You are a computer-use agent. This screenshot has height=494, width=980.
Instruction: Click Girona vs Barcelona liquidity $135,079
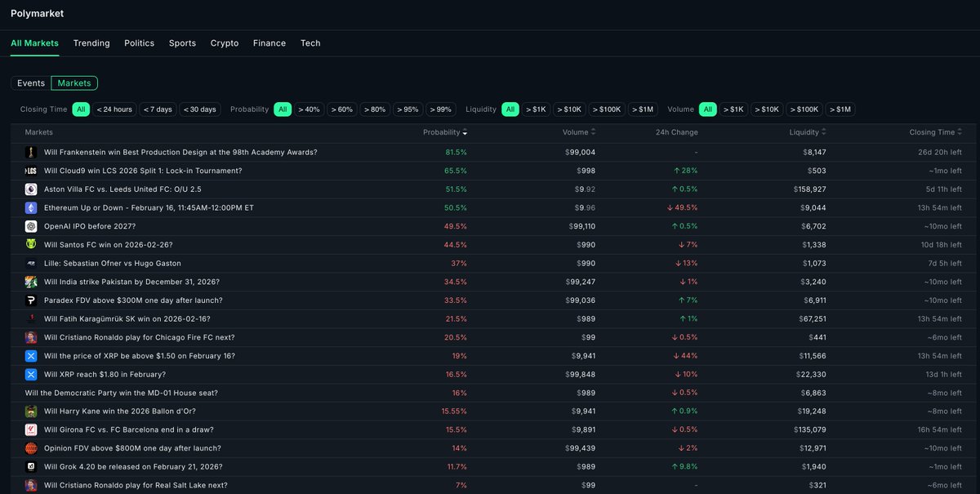click(x=809, y=429)
